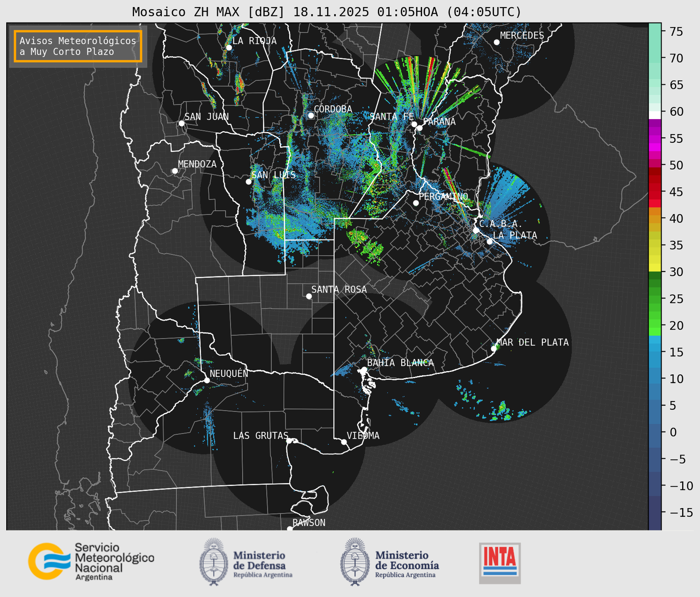
Task: Click the LAS GRUTAS map label
Action: (x=261, y=436)
